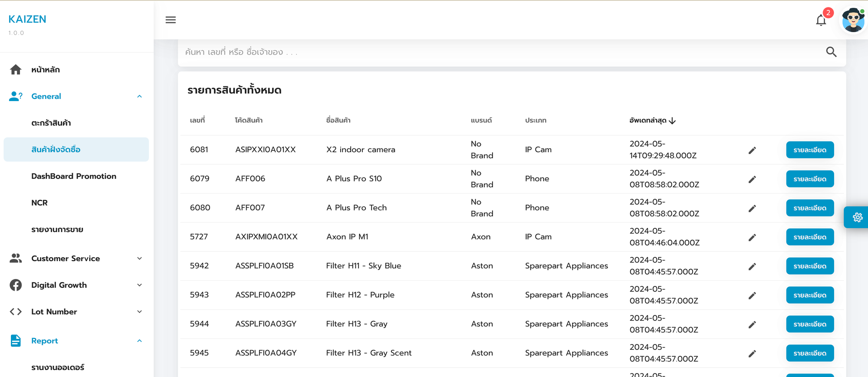
Task: Click the number 6080 cell
Action: [x=200, y=208]
